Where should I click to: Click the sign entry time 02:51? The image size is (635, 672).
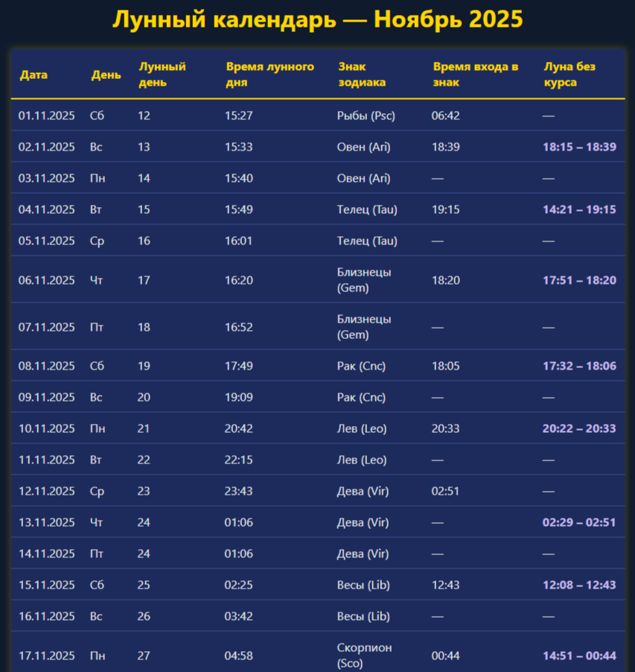pos(445,491)
